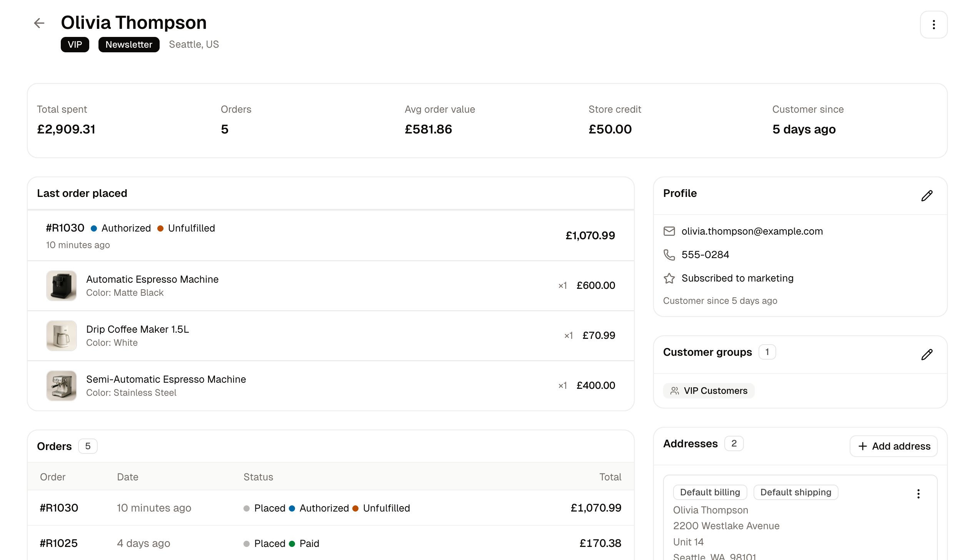Click the Total spent value £2,909.31
This screenshot has width=957, height=560.
tap(66, 129)
